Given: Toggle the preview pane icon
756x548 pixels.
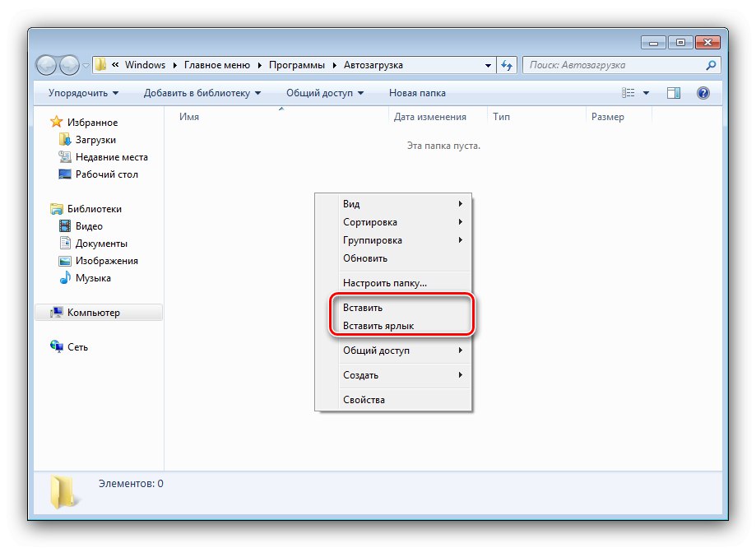Looking at the screenshot, I should click(674, 93).
